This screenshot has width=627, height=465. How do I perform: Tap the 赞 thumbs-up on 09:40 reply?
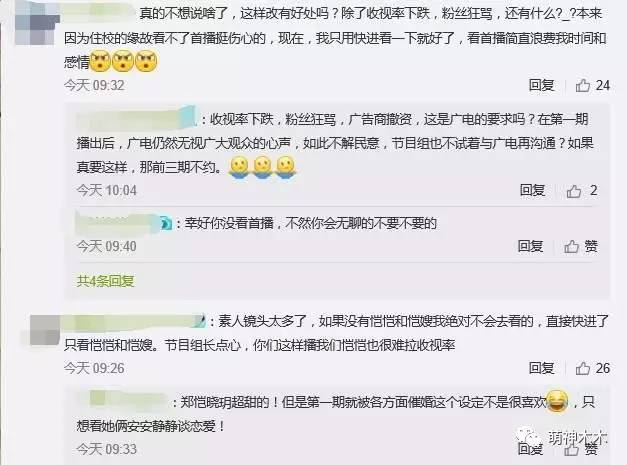[x=571, y=247]
